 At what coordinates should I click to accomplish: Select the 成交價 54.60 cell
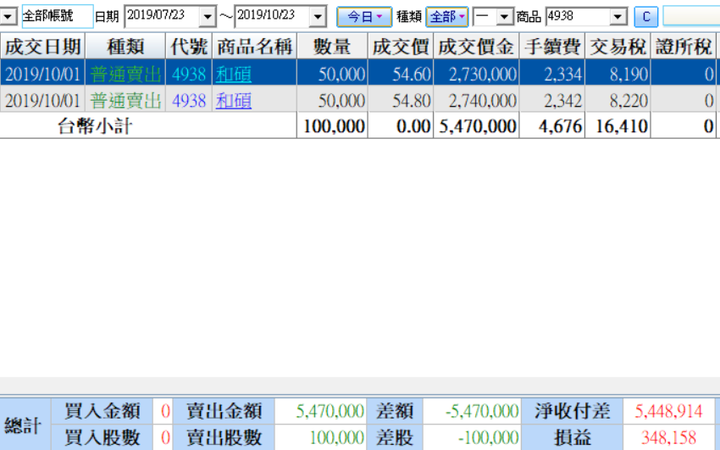tap(400, 74)
